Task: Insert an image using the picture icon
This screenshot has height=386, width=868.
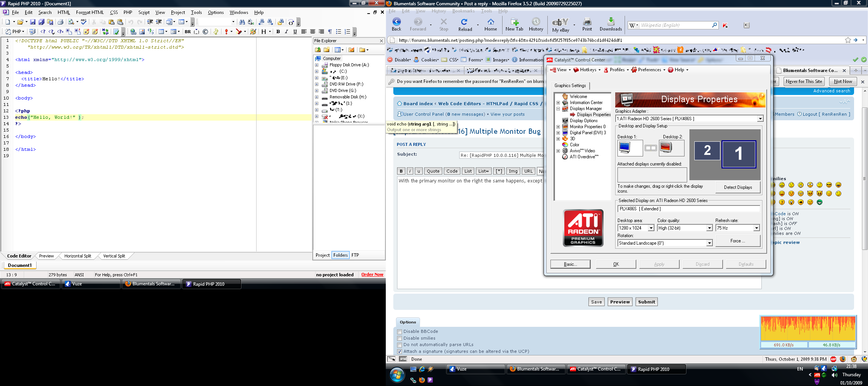Action: coord(142,32)
